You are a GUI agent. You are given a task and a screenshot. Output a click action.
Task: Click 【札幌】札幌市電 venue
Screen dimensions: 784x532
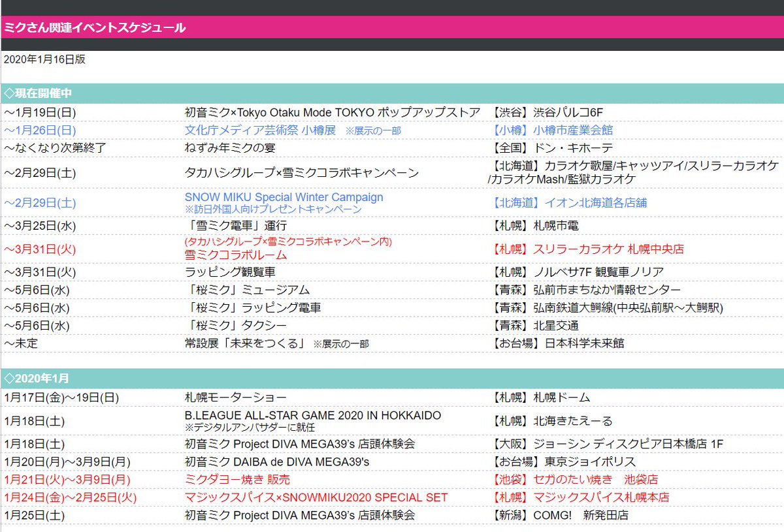533,226
